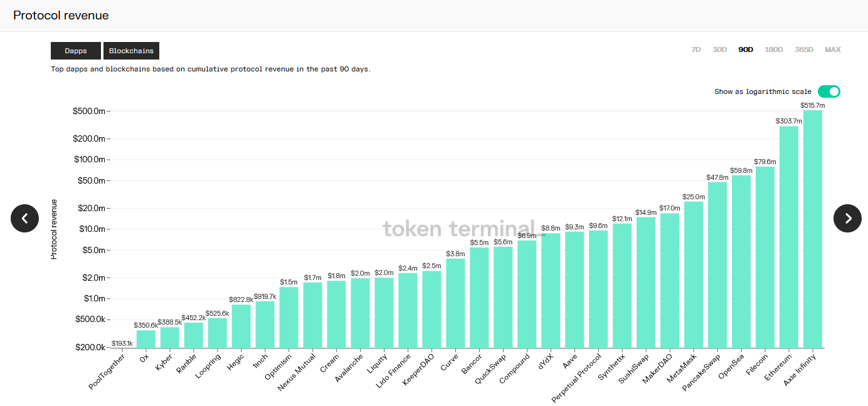The width and height of the screenshot is (868, 406).
Task: Click the Curve bar in chart
Action: coord(455,303)
